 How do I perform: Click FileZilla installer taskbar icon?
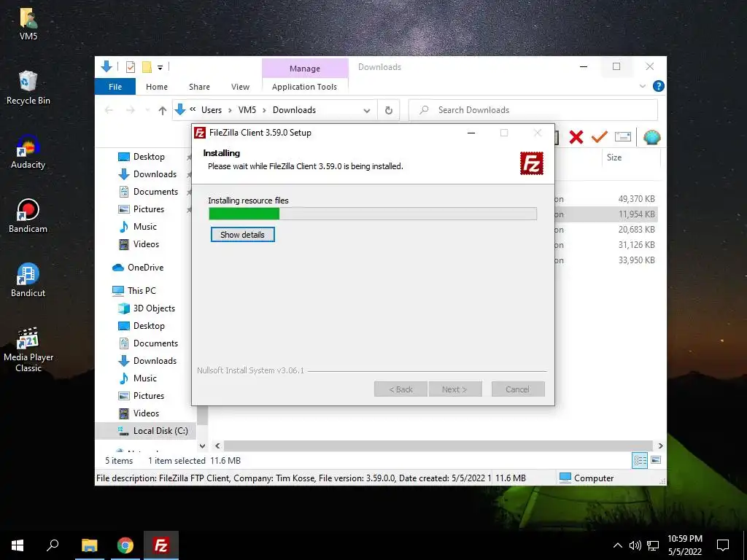pyautogui.click(x=161, y=545)
